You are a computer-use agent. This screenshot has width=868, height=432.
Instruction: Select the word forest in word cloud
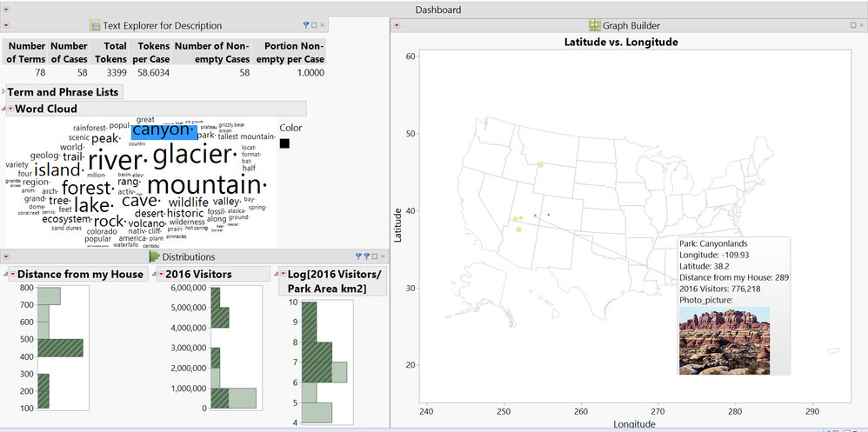pos(87,188)
